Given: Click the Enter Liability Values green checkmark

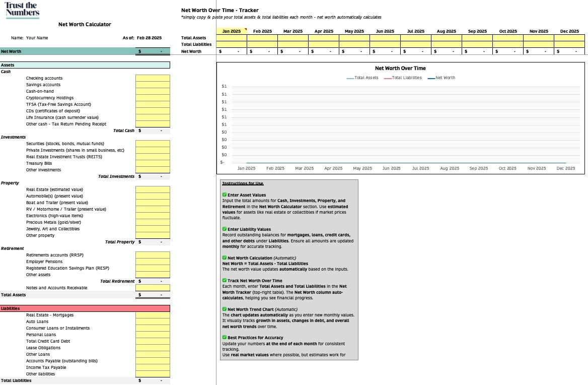Looking at the screenshot, I should [224, 229].
